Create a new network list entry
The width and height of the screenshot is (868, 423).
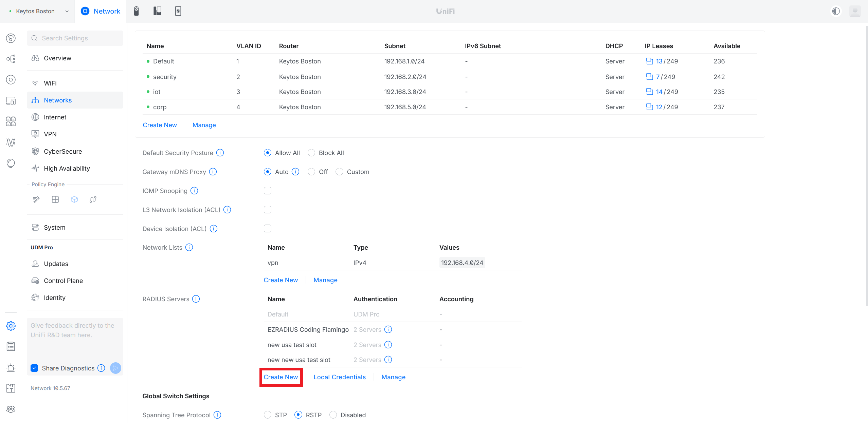click(x=281, y=280)
